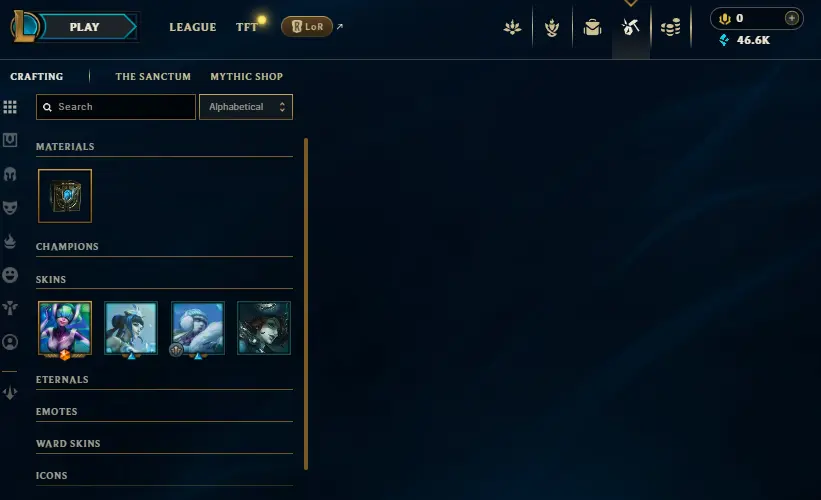Open the Loot hammer icon in top bar
The image size is (821, 500).
click(x=631, y=27)
